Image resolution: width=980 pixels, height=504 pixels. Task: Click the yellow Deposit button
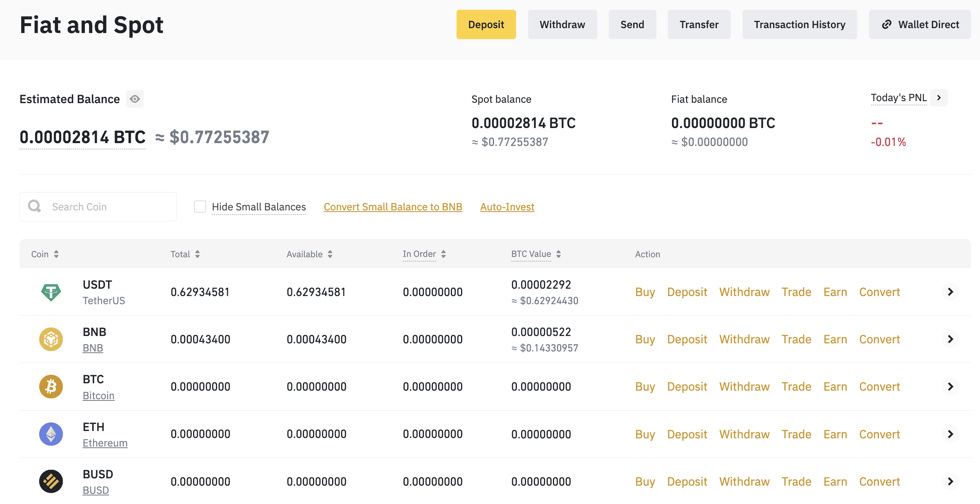[x=486, y=24]
